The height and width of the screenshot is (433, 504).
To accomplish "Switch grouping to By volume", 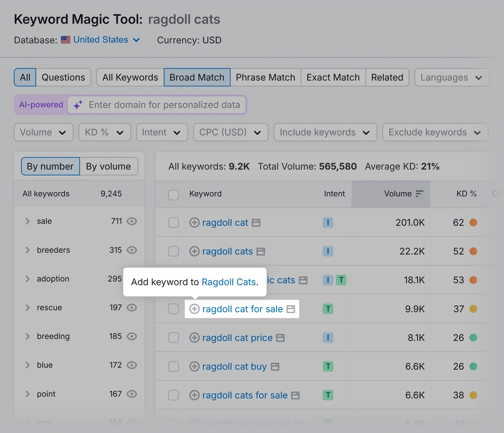I will tap(108, 167).
